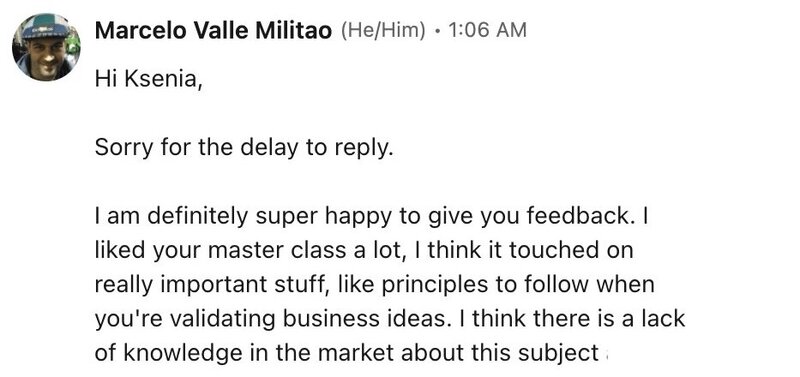The width and height of the screenshot is (800, 377).
Task: Click the "Sorry for the delay to reply." sentence
Action: (x=244, y=148)
